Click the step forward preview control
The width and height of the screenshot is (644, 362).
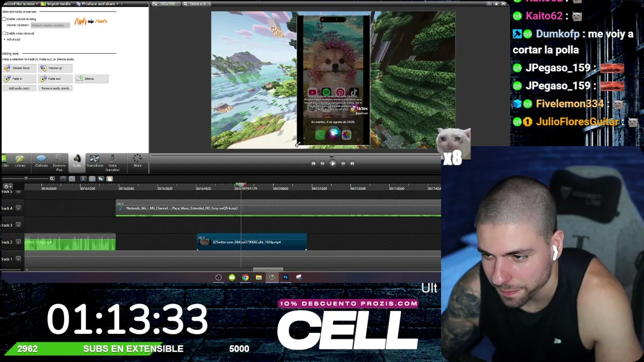coord(343,163)
